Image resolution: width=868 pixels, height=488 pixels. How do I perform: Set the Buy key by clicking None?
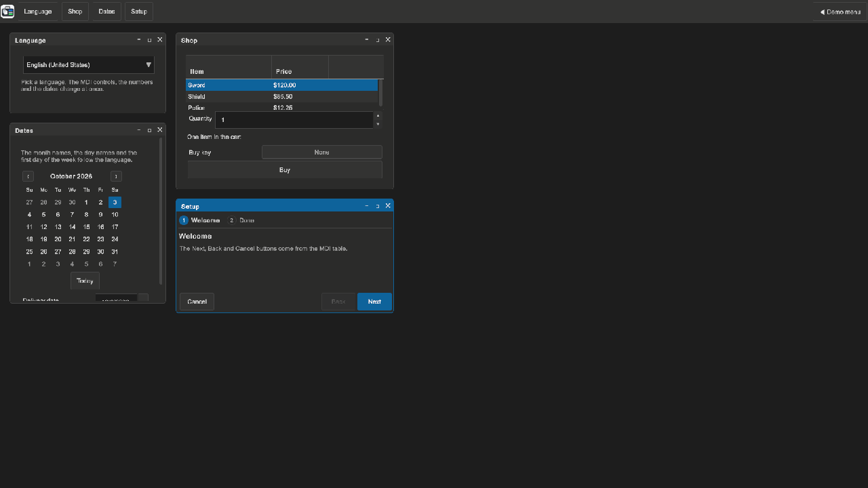coord(322,152)
